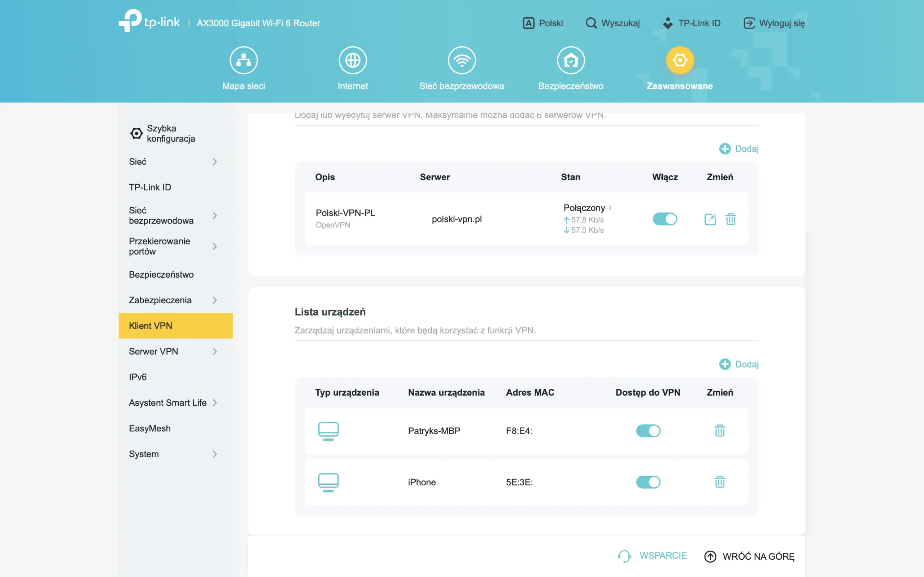Select the IPv6 sidebar item
This screenshot has width=924, height=577.
coord(138,377)
